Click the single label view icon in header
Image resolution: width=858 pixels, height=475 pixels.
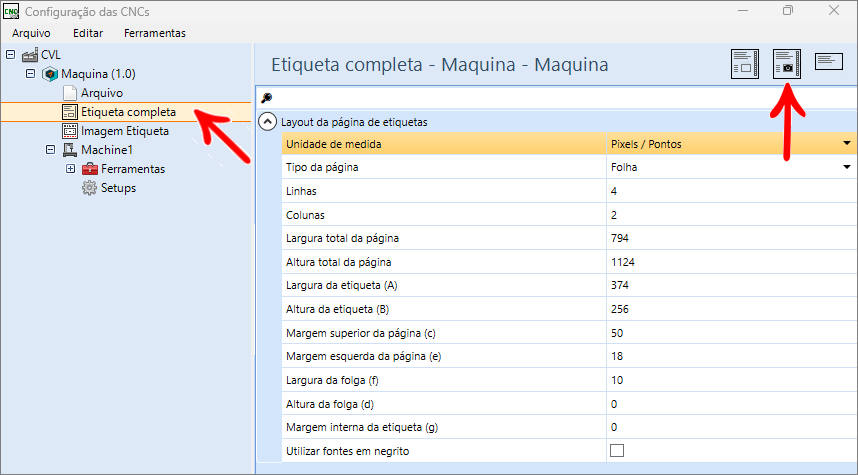pyautogui.click(x=829, y=61)
